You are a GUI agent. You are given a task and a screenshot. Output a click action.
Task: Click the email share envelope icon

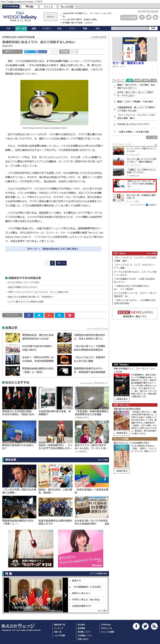(54, 52)
